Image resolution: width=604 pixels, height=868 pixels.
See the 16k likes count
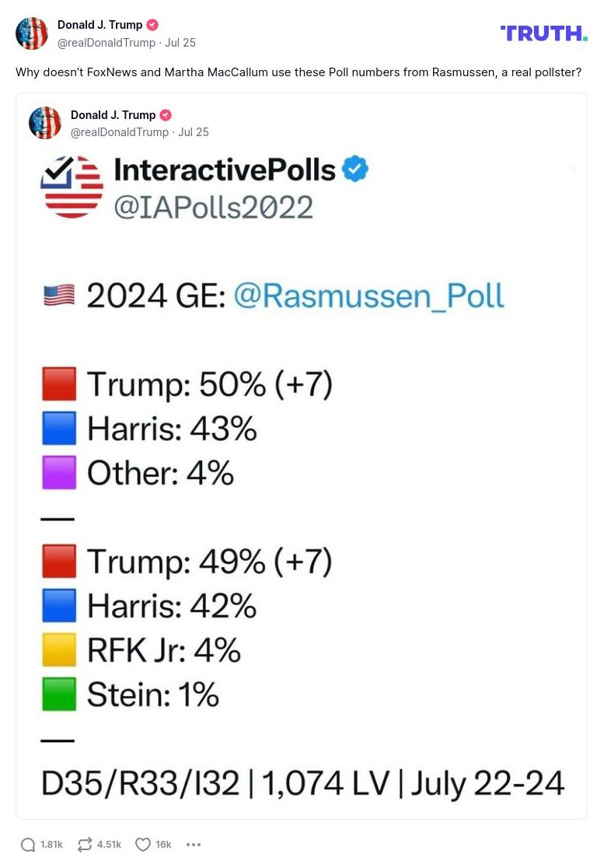[x=164, y=844]
